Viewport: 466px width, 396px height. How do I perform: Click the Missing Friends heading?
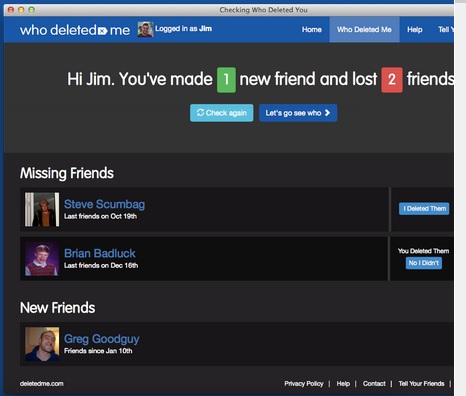[x=67, y=173]
